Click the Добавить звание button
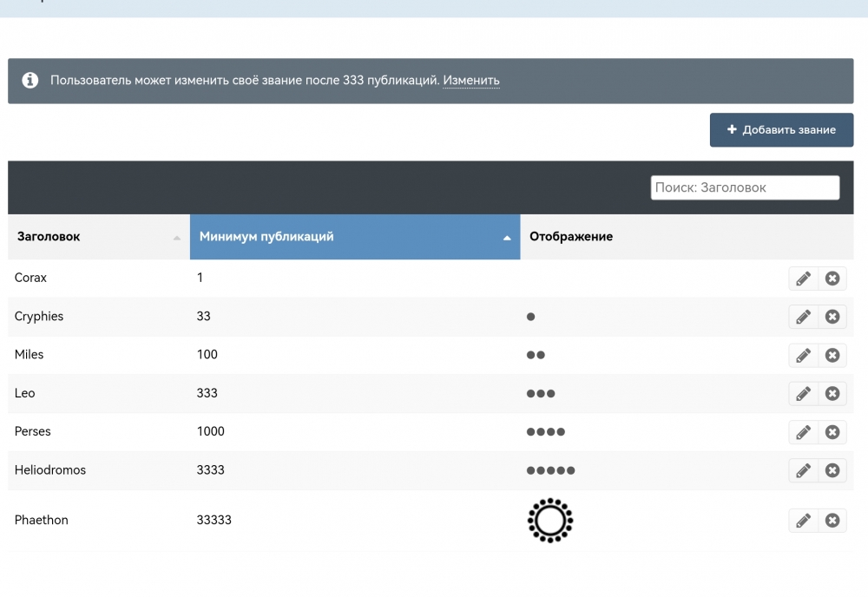Screen dimensions: 868x597 coord(781,130)
